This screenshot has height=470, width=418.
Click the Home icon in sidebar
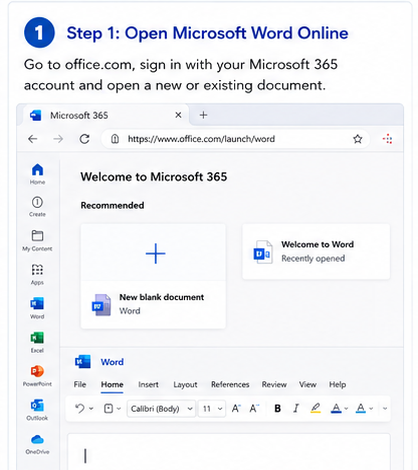37,170
